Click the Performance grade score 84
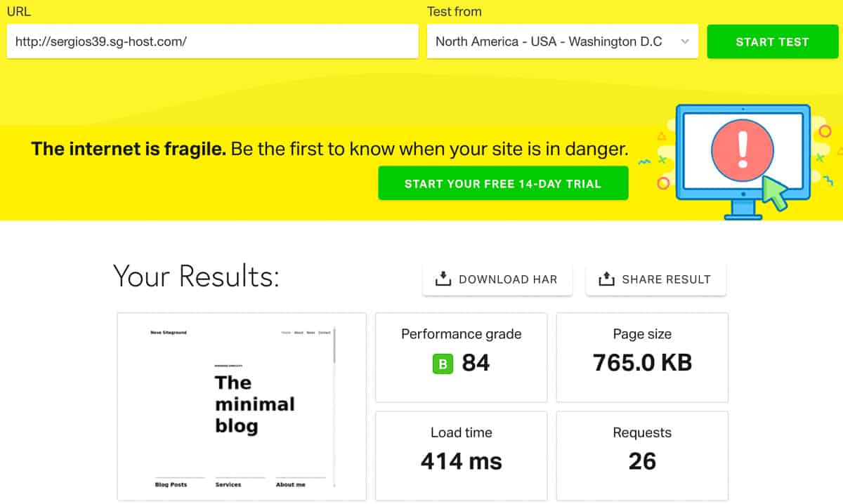 click(476, 363)
